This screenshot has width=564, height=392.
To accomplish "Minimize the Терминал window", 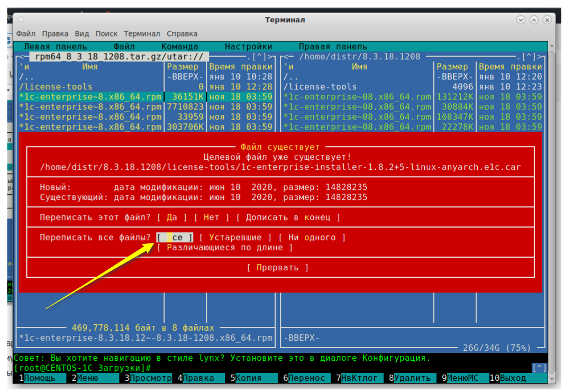I will coord(521,20).
